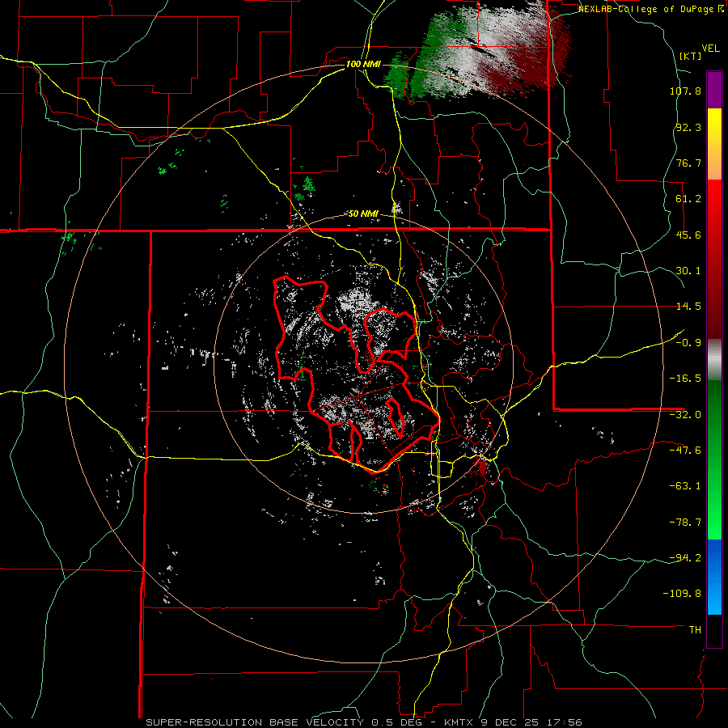The image size is (728, 728).
Task: Click the -63.1 scale value
Action: point(685,486)
